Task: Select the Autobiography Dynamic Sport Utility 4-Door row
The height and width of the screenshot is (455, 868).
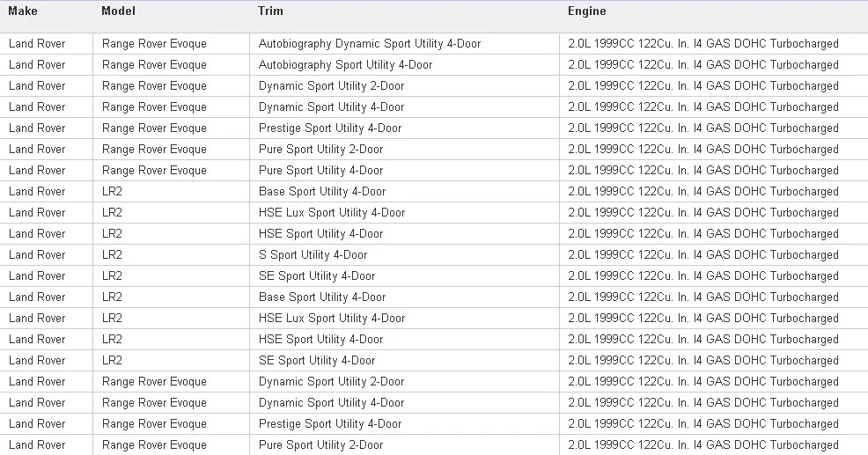Action: click(x=434, y=44)
